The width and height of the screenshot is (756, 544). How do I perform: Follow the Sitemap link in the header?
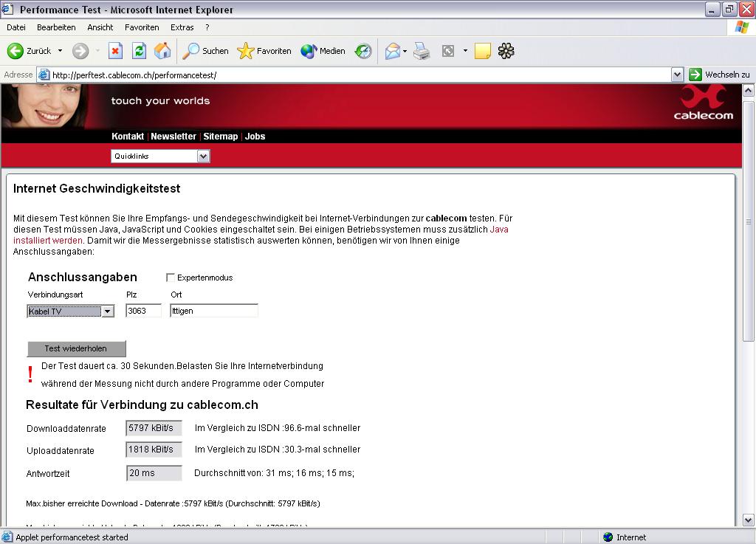click(x=220, y=137)
